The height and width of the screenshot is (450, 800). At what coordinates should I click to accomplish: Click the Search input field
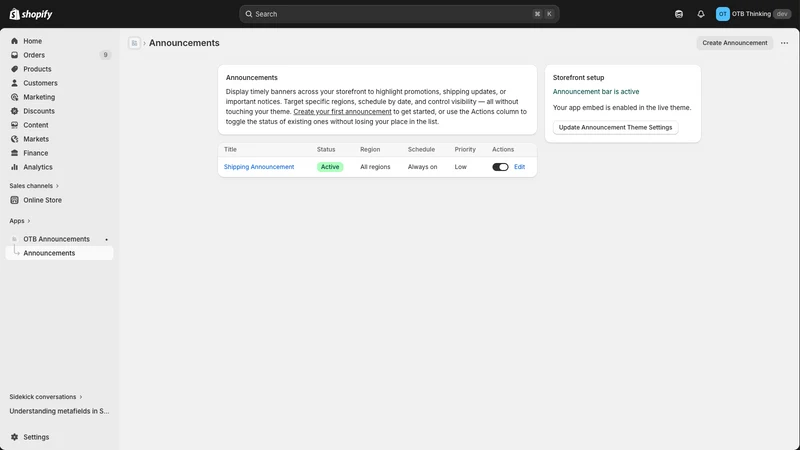point(399,14)
